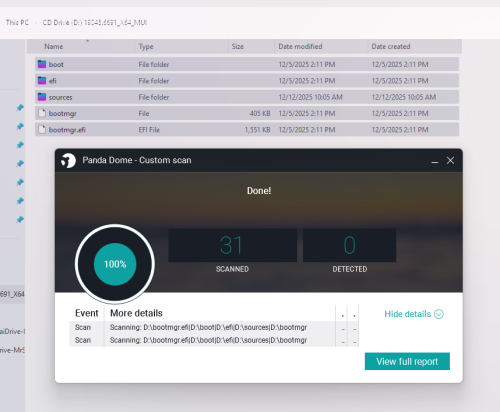
Task: Sort files by Type column header
Action: [146, 47]
